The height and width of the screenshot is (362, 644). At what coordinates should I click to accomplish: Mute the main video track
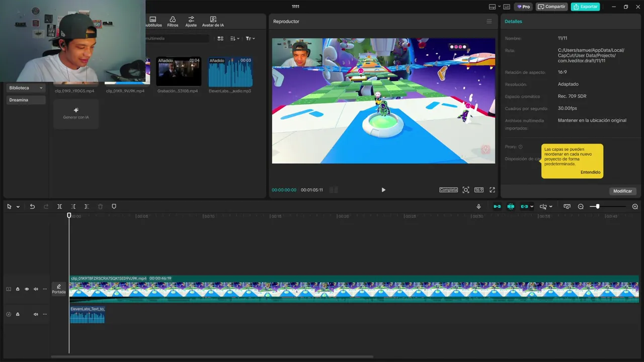point(36,289)
